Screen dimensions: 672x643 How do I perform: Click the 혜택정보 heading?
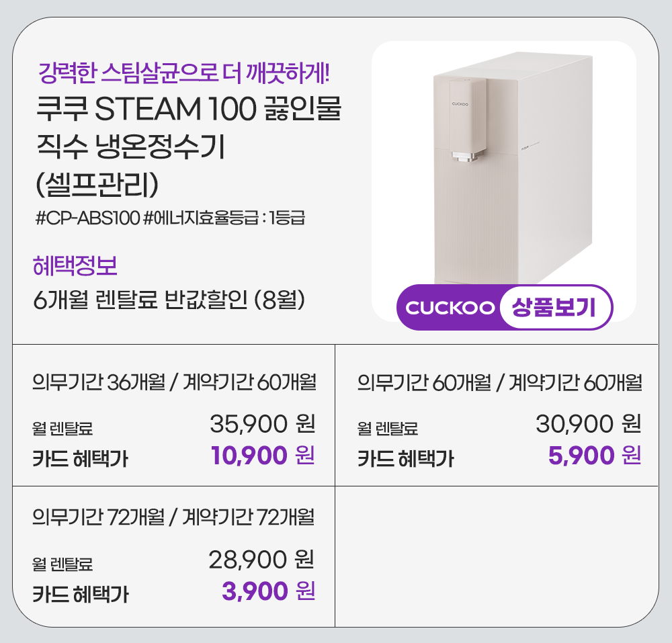tap(75, 267)
